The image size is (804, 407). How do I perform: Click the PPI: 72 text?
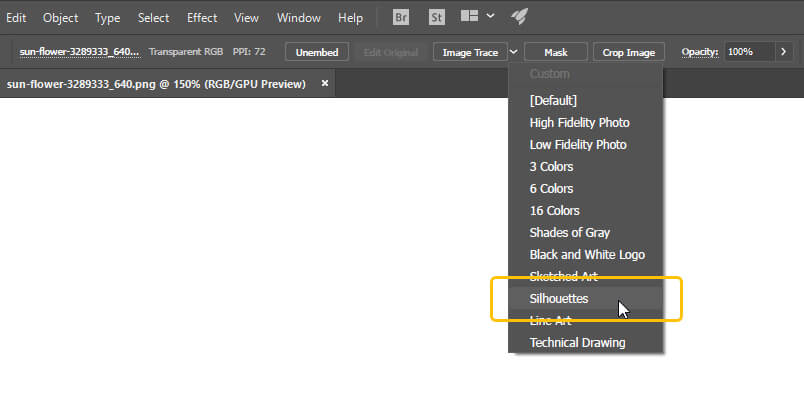click(x=249, y=52)
